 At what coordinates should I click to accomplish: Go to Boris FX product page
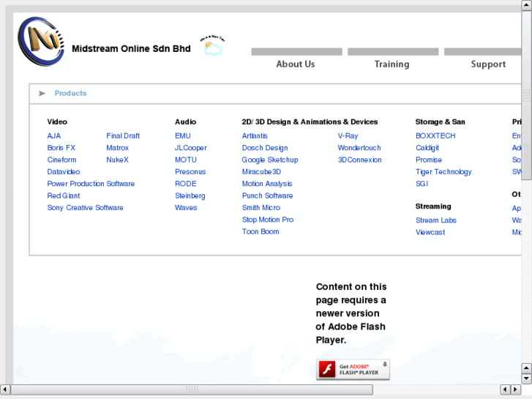(61, 148)
